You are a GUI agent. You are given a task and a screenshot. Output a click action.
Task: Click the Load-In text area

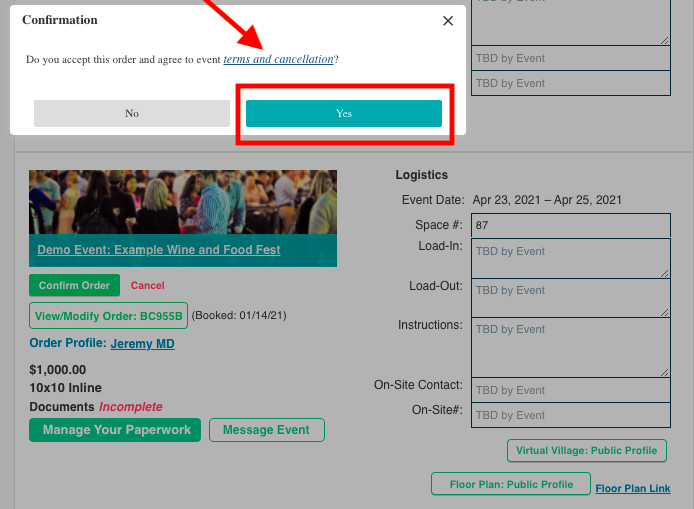coord(571,258)
